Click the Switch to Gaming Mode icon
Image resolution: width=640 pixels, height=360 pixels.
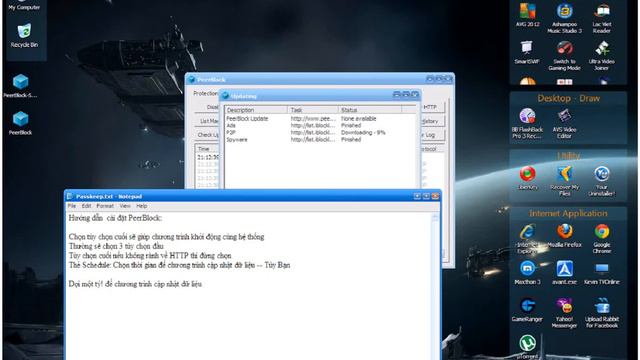564,56
